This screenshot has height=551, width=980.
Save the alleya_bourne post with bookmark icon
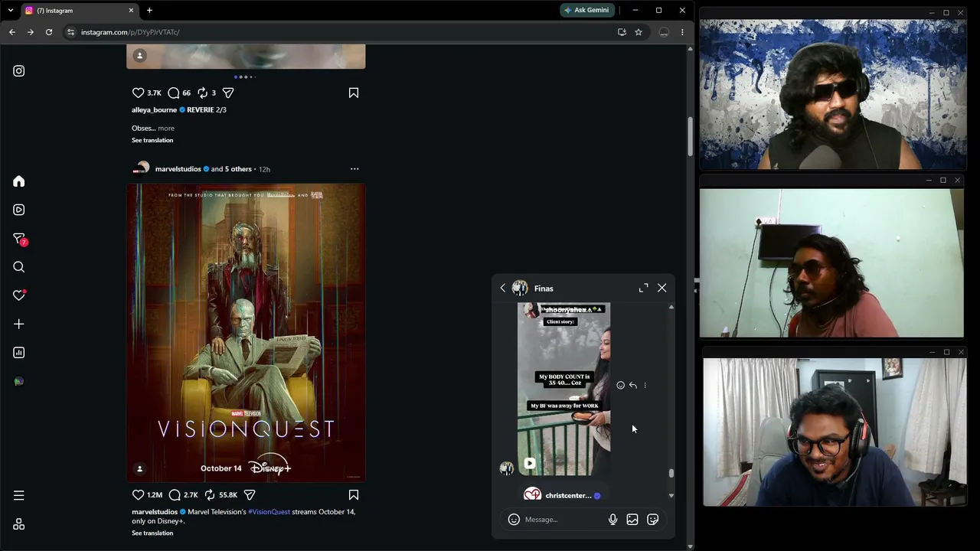pyautogui.click(x=354, y=93)
